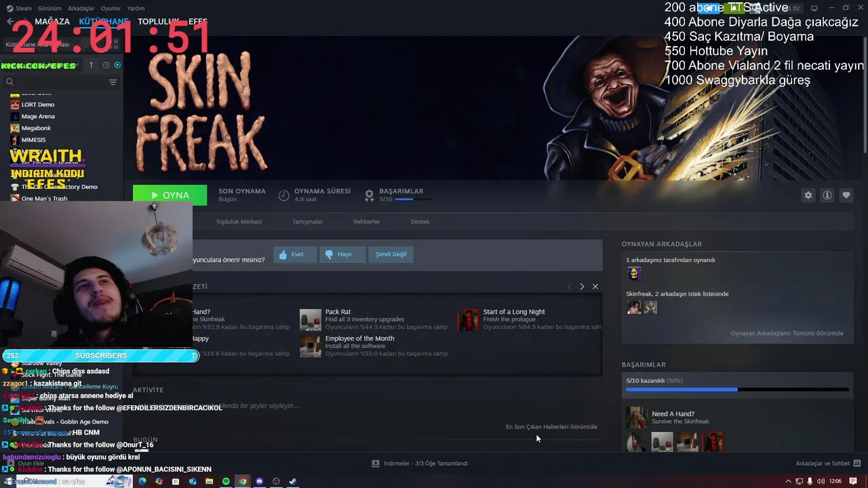Click the BAŞARIMLAR panel heading
The image size is (868, 488).
click(644, 365)
